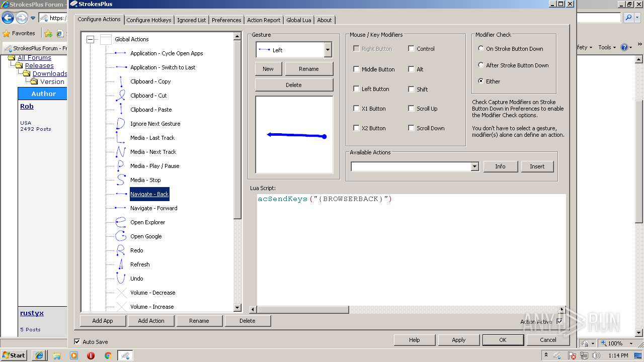644x362 pixels.
Task: Click the gesture icon beside Clipboard - Copy
Action: [121, 81]
